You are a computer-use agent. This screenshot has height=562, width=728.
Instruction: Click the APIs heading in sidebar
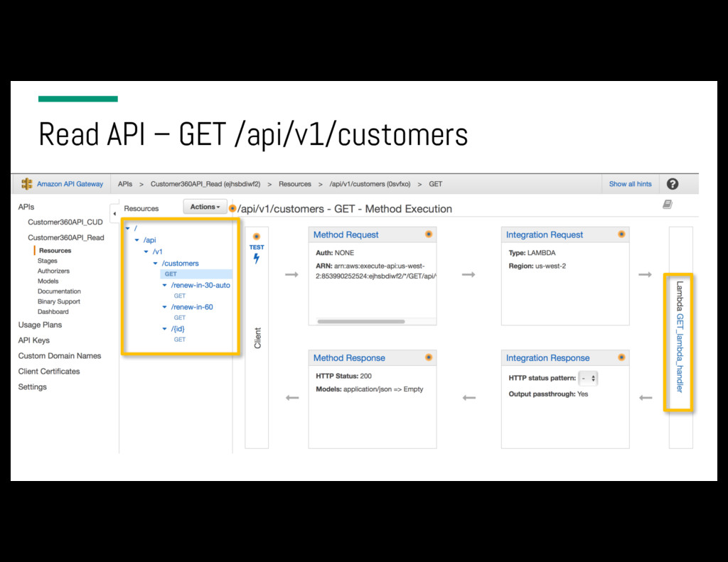click(x=26, y=207)
